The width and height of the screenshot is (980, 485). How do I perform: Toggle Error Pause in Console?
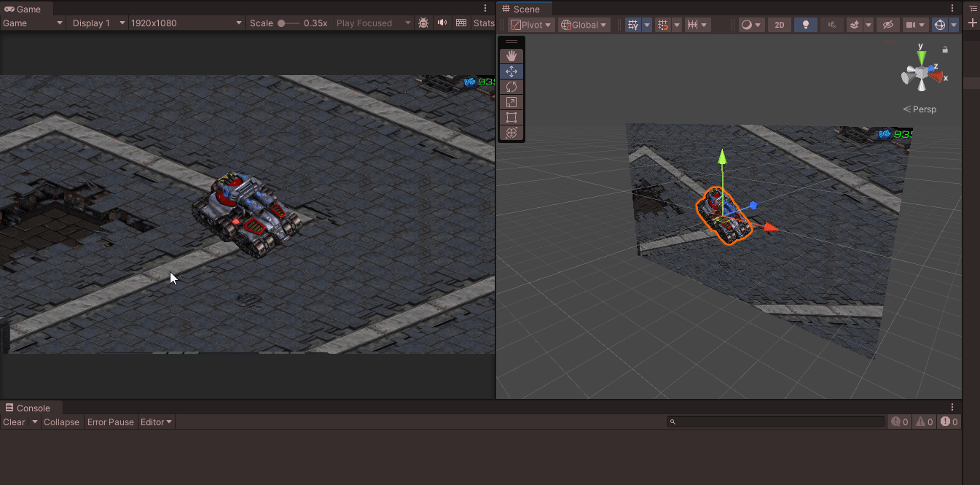[111, 422]
